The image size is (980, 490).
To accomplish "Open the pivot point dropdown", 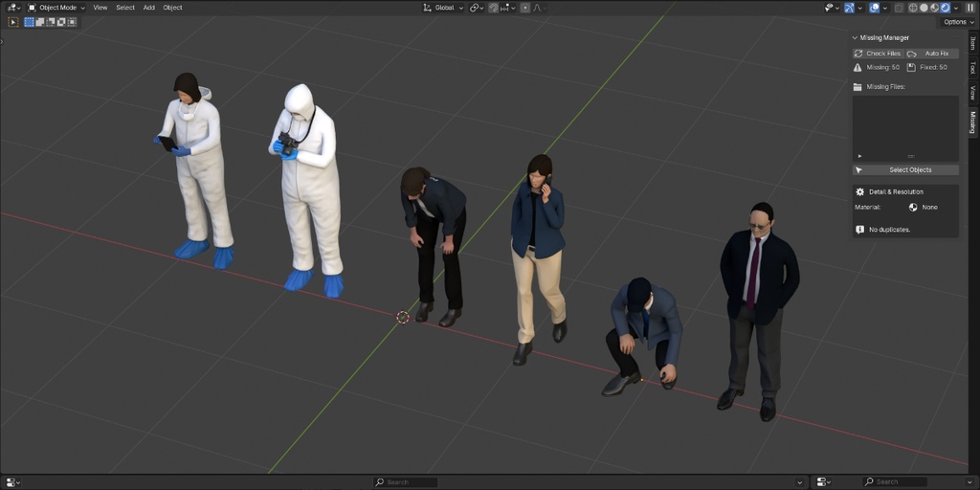I will pyautogui.click(x=477, y=8).
